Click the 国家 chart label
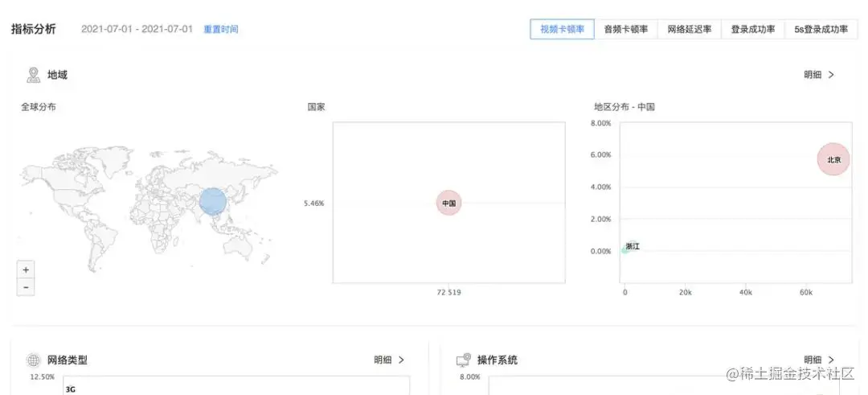868x395 pixels. [317, 107]
